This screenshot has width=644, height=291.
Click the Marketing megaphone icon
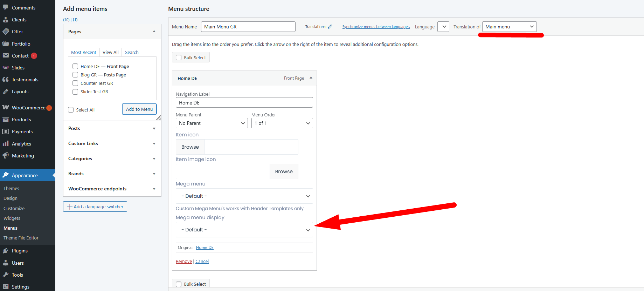tap(6, 156)
